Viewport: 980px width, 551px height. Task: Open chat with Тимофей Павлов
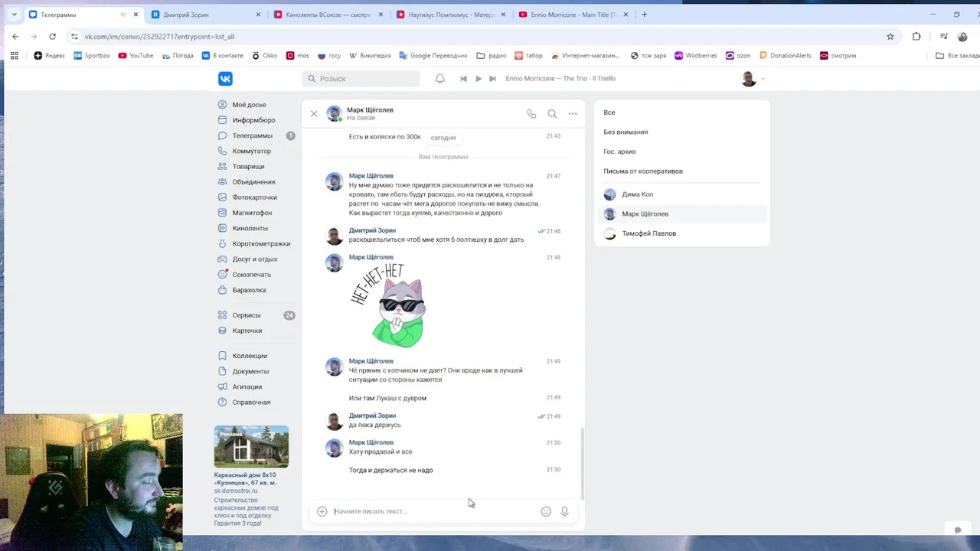(681, 233)
